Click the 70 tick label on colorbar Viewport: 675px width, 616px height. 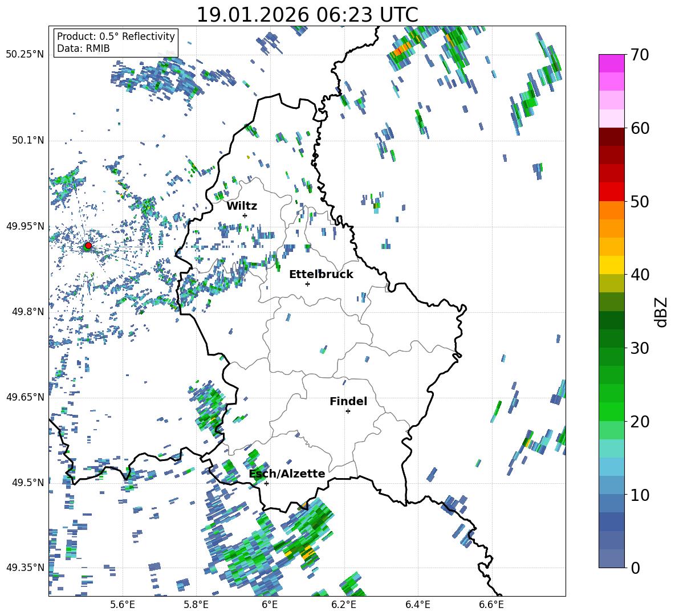coord(640,55)
